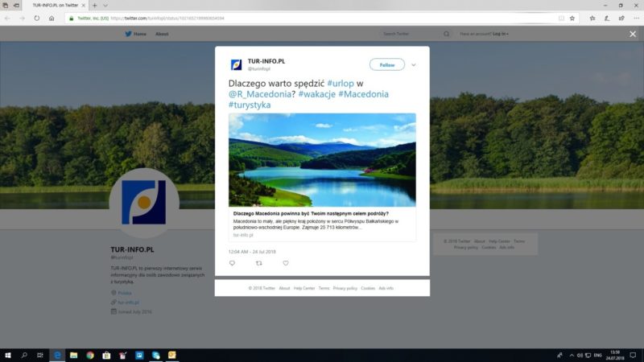Go to browser Home page
Image resolution: width=644 pixels, height=362 pixels.
(x=52, y=18)
